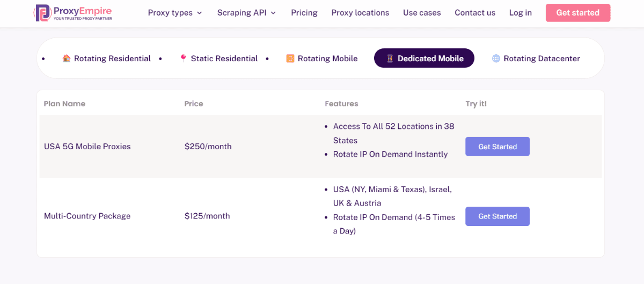Get Started with Multi-Country Package
This screenshot has height=284, width=644.
coord(497,216)
